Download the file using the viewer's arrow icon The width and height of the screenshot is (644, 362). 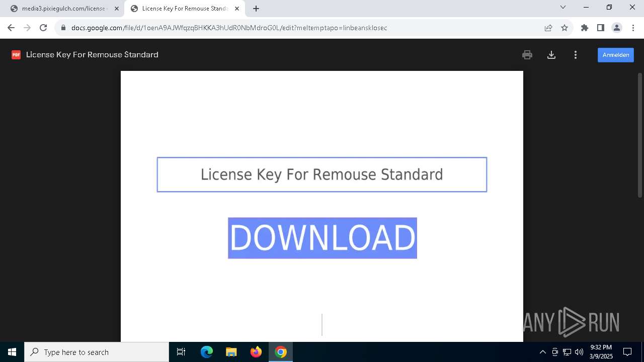(551, 55)
